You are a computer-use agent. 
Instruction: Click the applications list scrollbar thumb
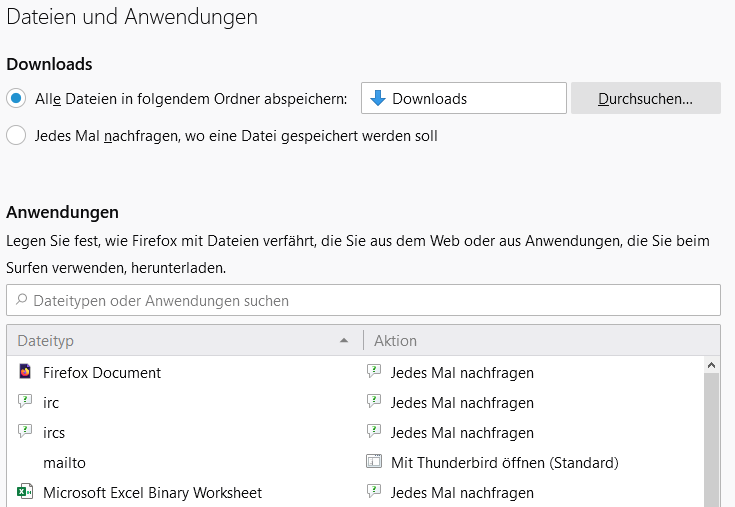click(x=712, y=440)
